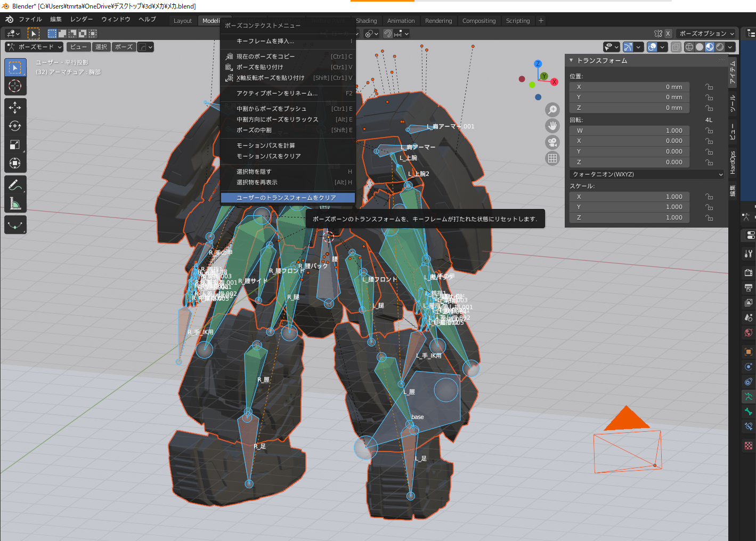This screenshot has width=756, height=541.
Task: Activate the Scale tool
Action: (x=15, y=145)
